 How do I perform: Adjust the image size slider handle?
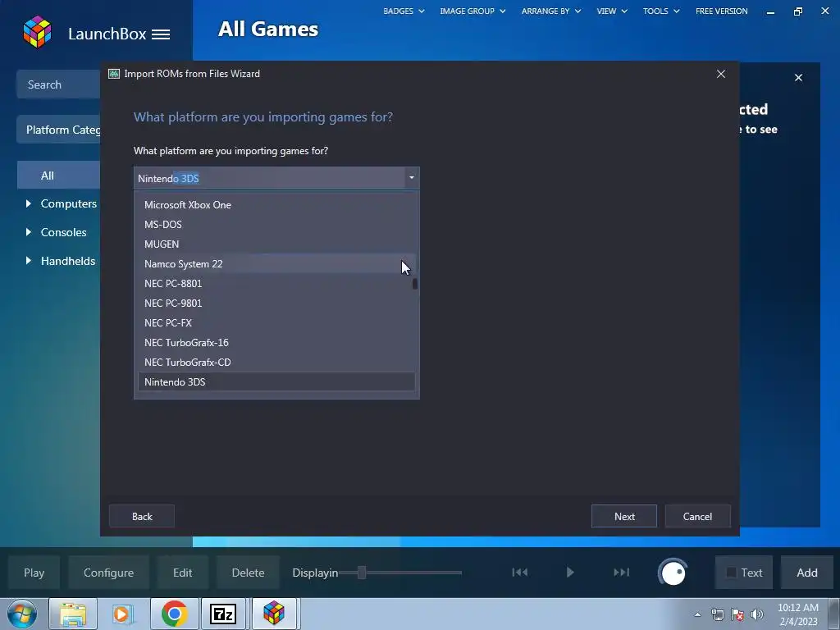tap(362, 573)
